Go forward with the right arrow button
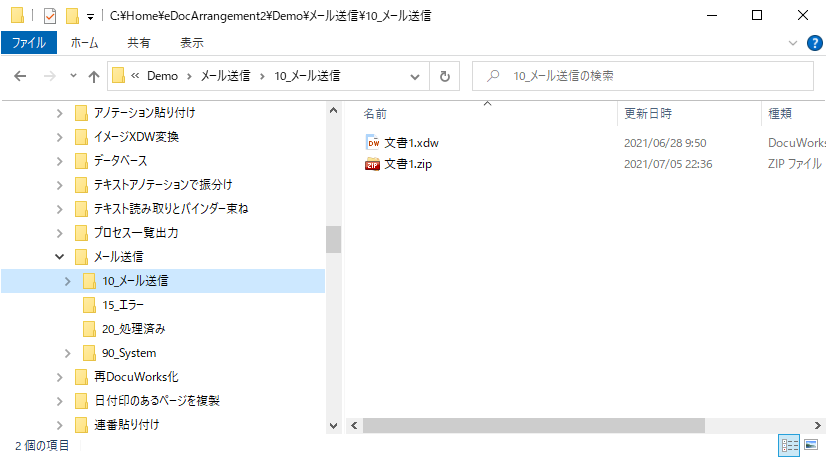Image resolution: width=827 pixels, height=458 pixels. (50, 76)
